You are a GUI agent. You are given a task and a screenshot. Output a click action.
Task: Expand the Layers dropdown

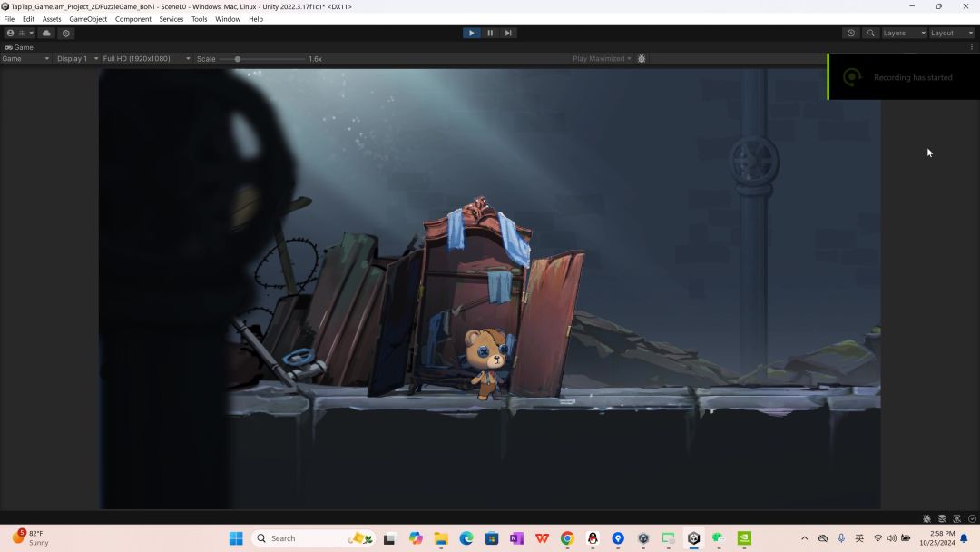(904, 33)
